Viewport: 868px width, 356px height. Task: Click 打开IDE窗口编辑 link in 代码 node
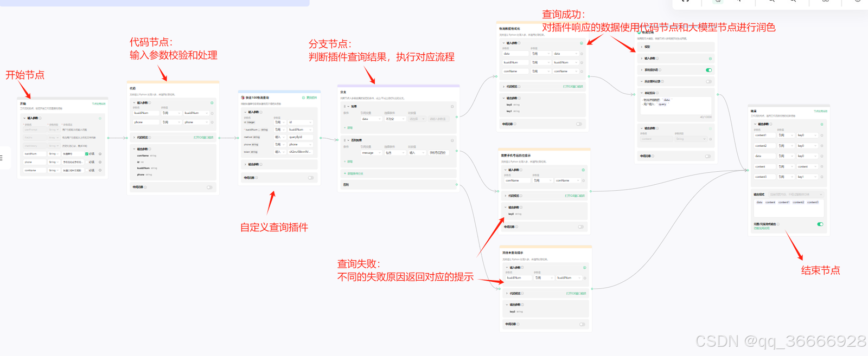pos(203,138)
